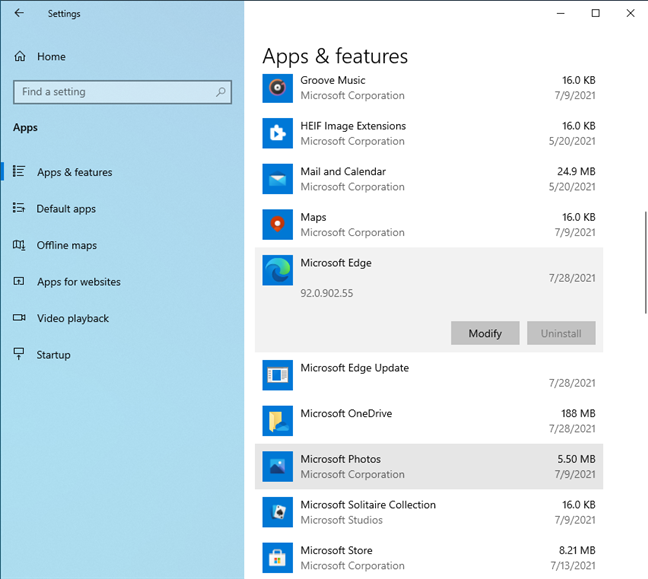Screen dimensions: 648x579
Task: Select the HEIF Image Extensions icon
Action: 277,134
